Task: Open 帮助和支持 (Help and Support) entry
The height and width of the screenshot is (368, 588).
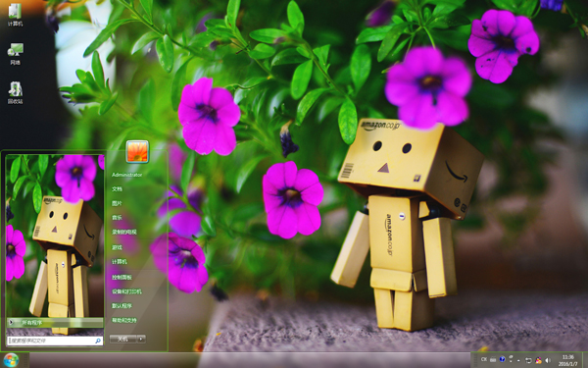Action: (x=124, y=320)
